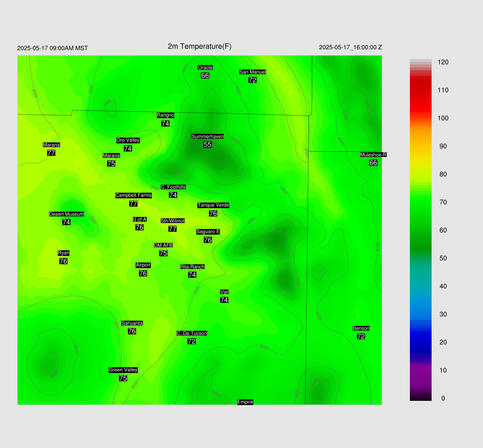483x448 pixels.
Task: Select the San Manuel station label
Action: click(253, 72)
